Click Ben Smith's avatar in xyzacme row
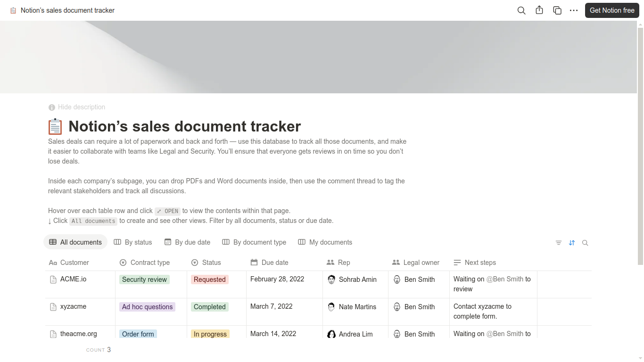 pos(397,307)
